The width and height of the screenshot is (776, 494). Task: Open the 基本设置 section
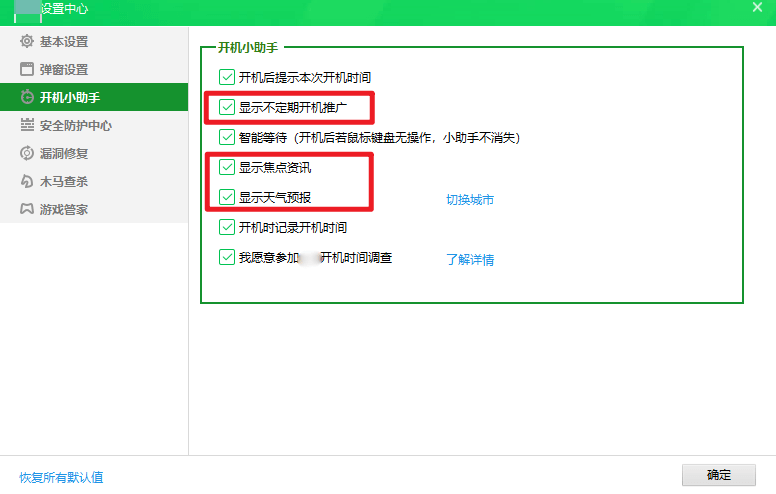[x=94, y=41]
